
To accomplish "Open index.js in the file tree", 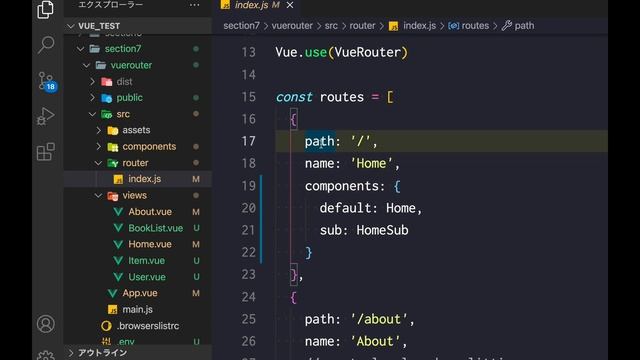I will [x=138, y=179].
